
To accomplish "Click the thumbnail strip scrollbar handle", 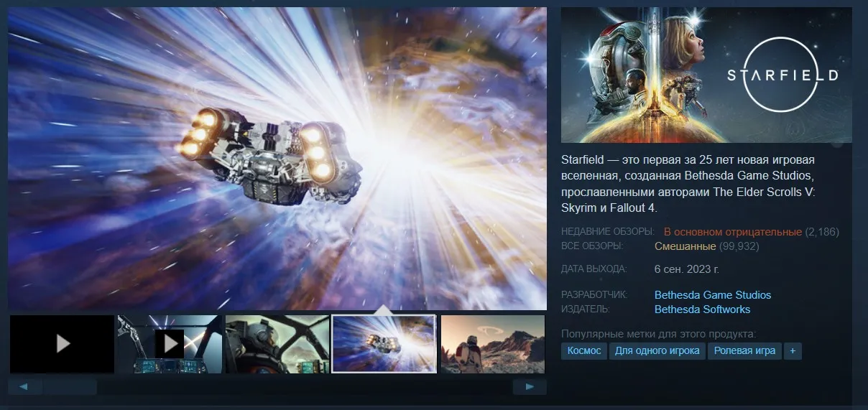I will (69, 387).
